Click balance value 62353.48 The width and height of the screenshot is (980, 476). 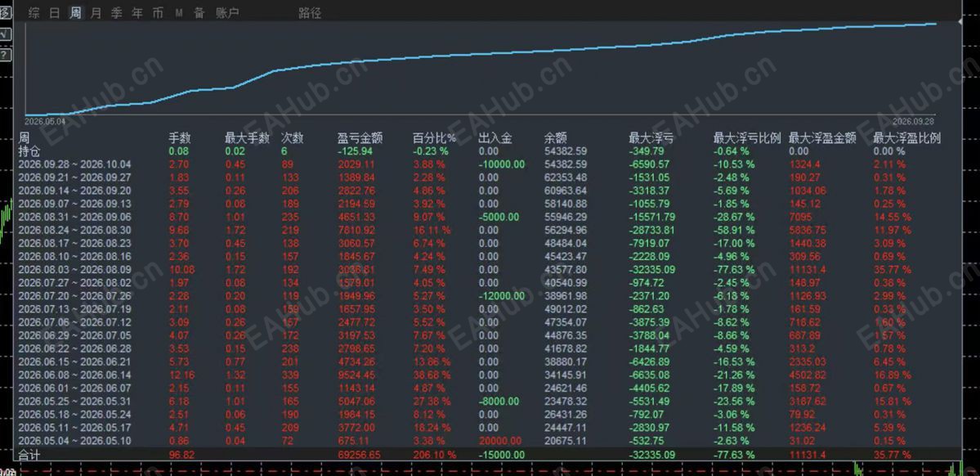click(566, 177)
